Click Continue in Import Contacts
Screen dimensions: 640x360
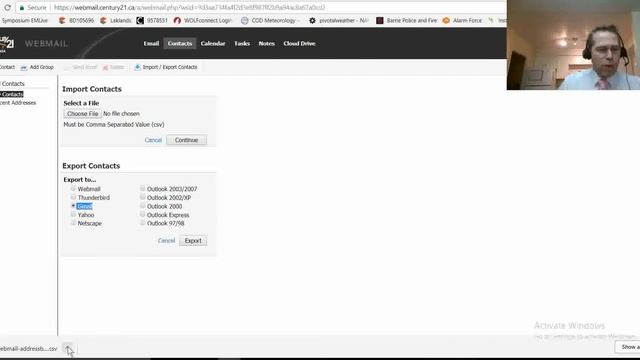click(187, 140)
